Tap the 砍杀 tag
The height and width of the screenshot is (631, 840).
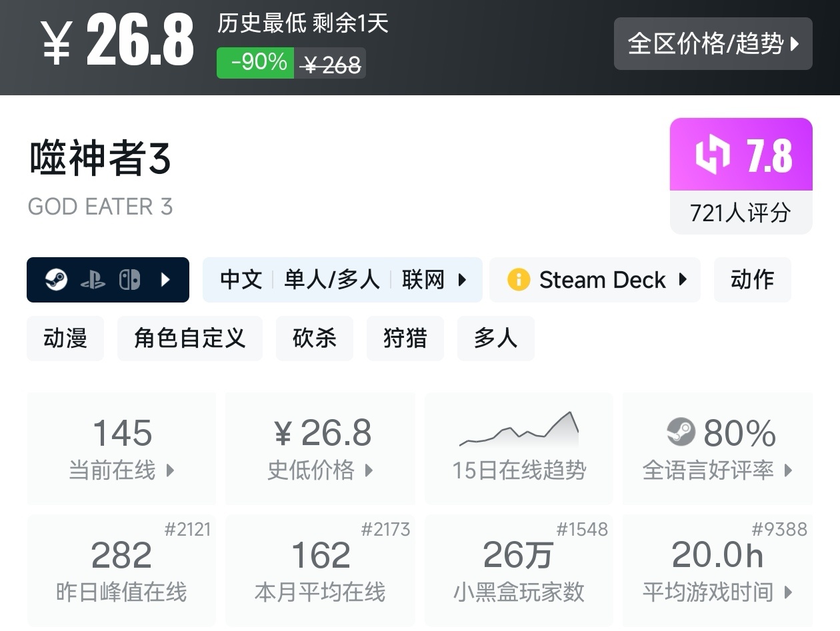click(x=314, y=338)
